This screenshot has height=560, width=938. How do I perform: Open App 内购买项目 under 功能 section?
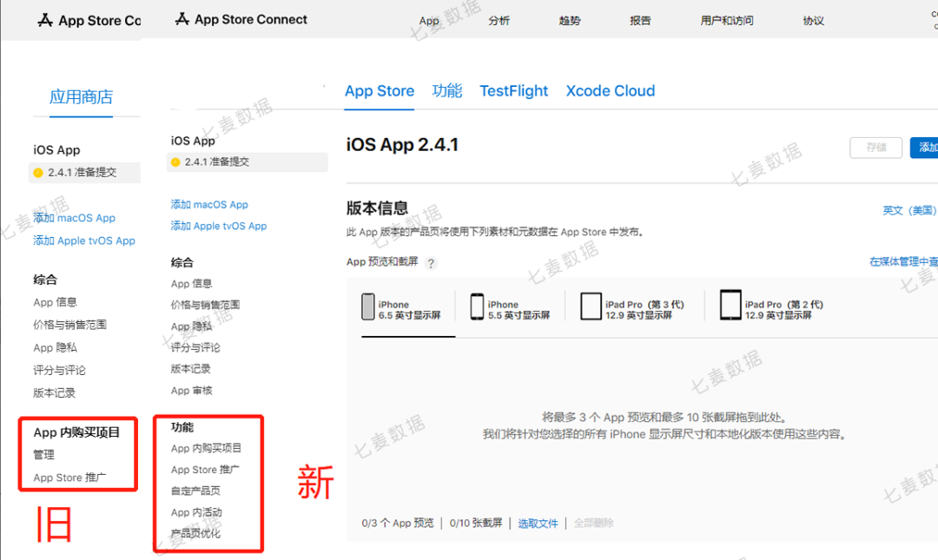click(207, 448)
